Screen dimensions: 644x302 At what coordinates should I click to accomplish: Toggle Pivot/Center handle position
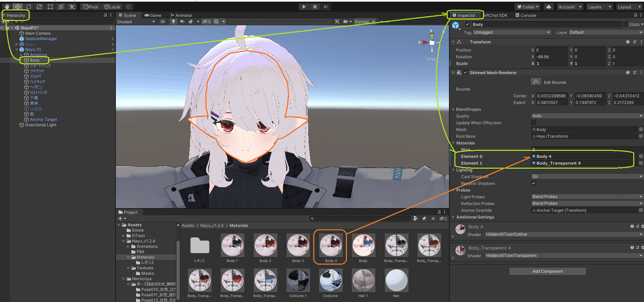pyautogui.click(x=90, y=7)
